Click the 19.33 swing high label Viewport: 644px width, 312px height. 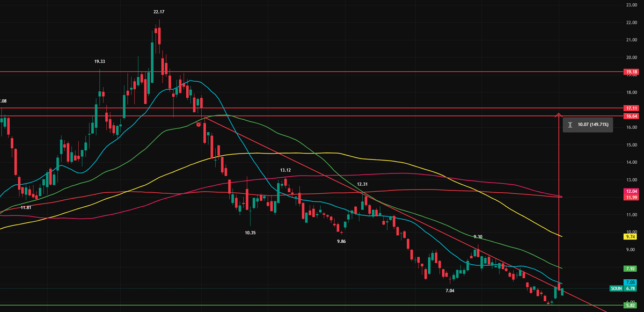pos(100,62)
